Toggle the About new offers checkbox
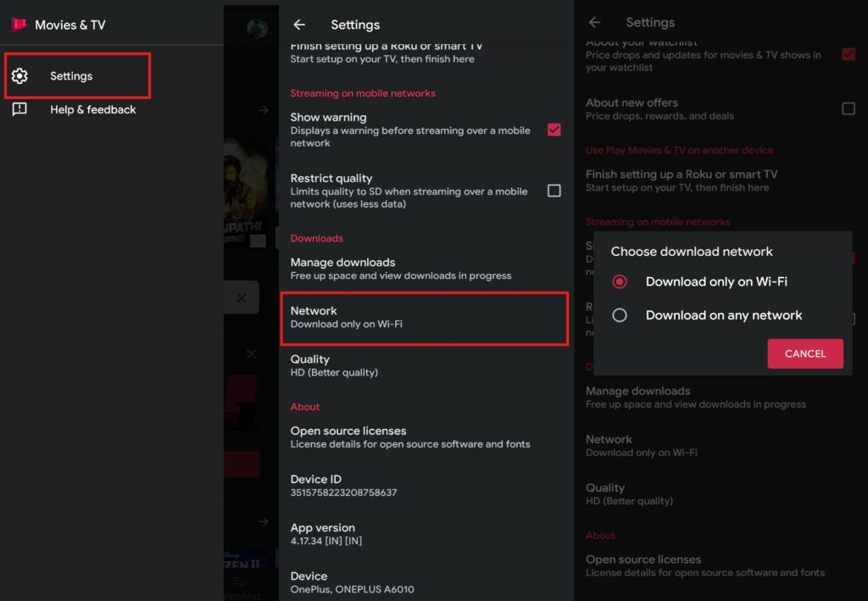 (848, 109)
